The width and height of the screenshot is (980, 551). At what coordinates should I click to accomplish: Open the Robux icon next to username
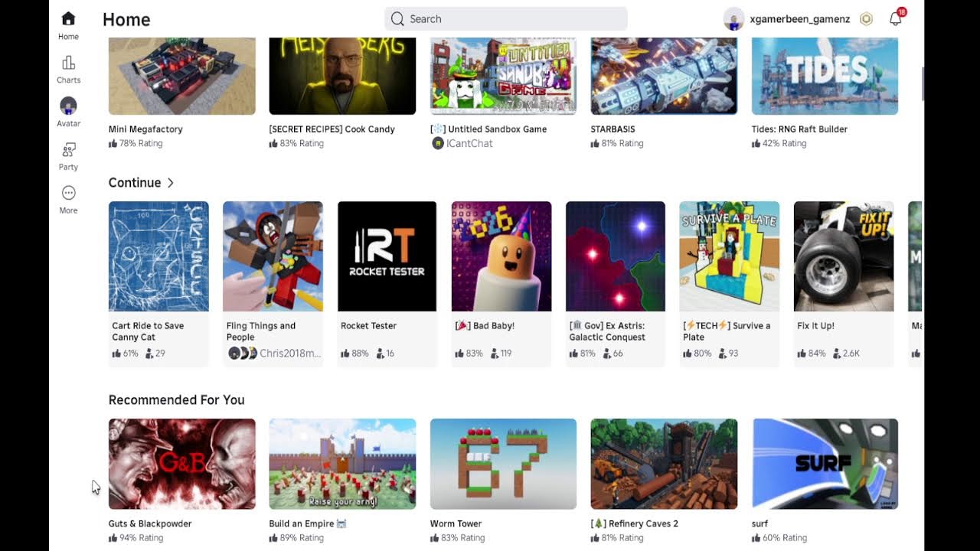(867, 19)
